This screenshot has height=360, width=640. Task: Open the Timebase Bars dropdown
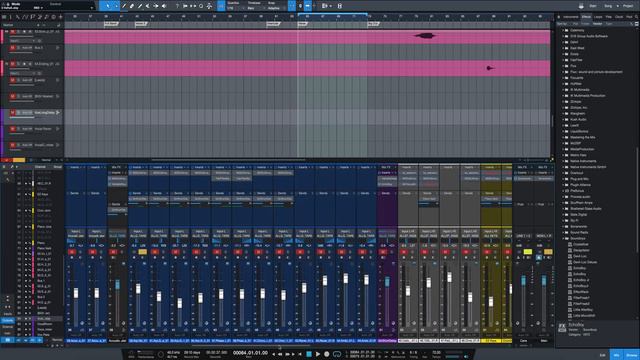[x=256, y=8]
